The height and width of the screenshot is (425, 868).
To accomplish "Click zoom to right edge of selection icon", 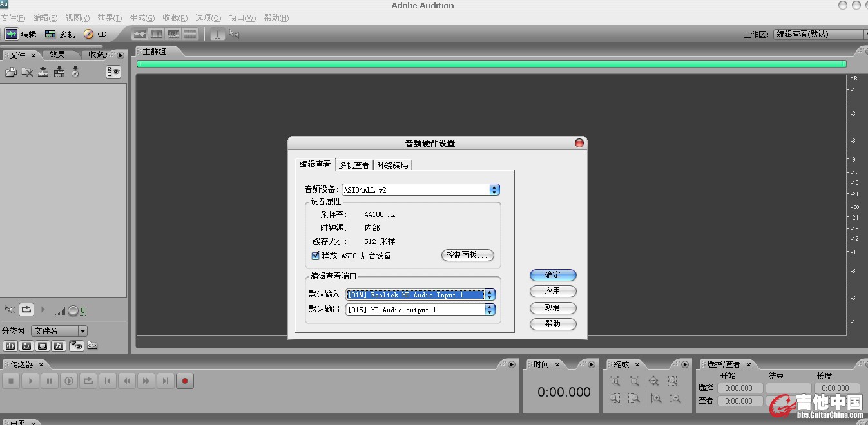I will (x=635, y=399).
